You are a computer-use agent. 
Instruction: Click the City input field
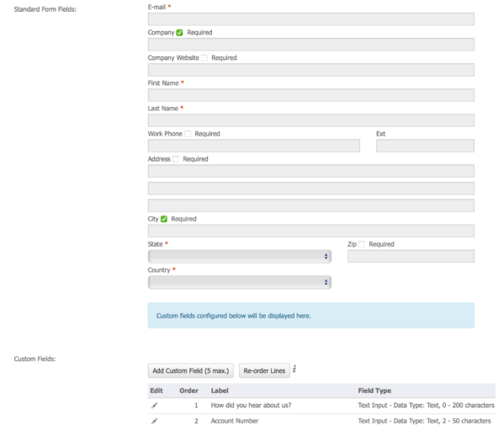click(x=311, y=231)
